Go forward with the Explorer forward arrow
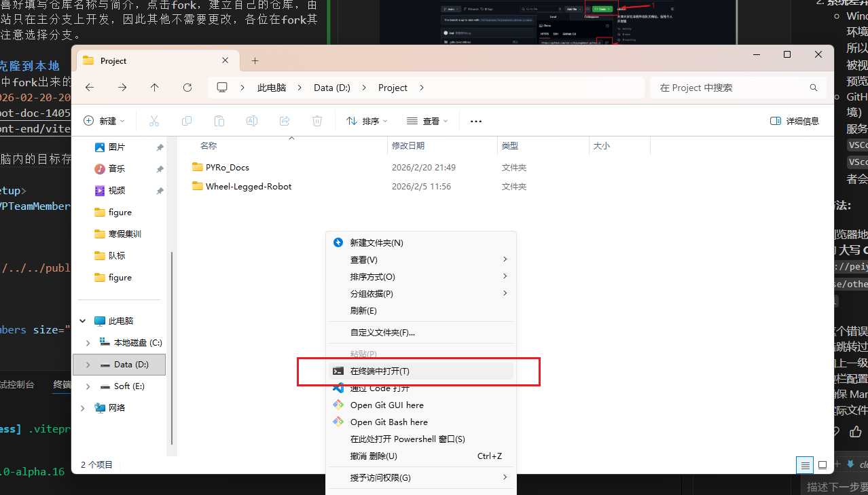868x495 pixels. tap(122, 88)
